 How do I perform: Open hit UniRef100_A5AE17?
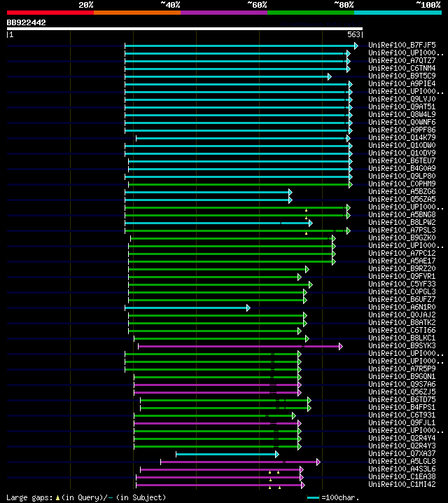point(402,261)
